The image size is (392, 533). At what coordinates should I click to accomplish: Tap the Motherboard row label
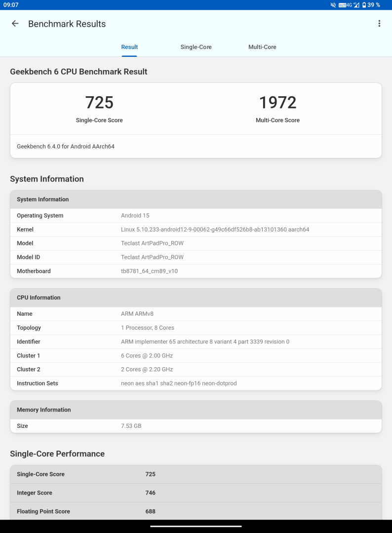click(34, 271)
